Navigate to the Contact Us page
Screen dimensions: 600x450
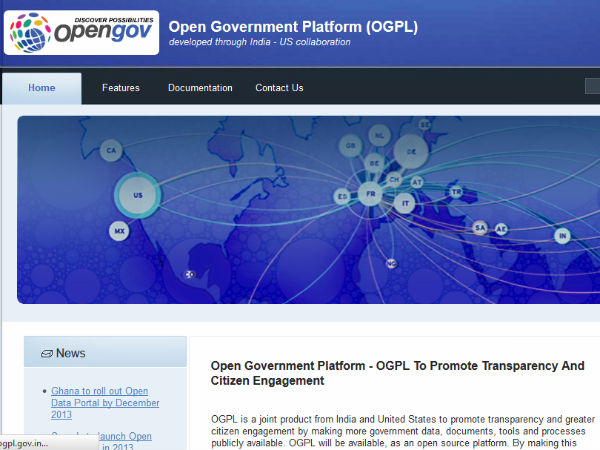pos(279,88)
